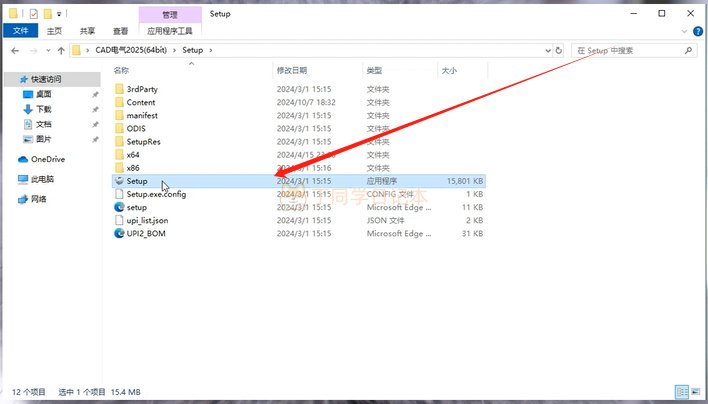Go up one folder level
Viewport: 708px width, 404px height.
click(x=61, y=51)
